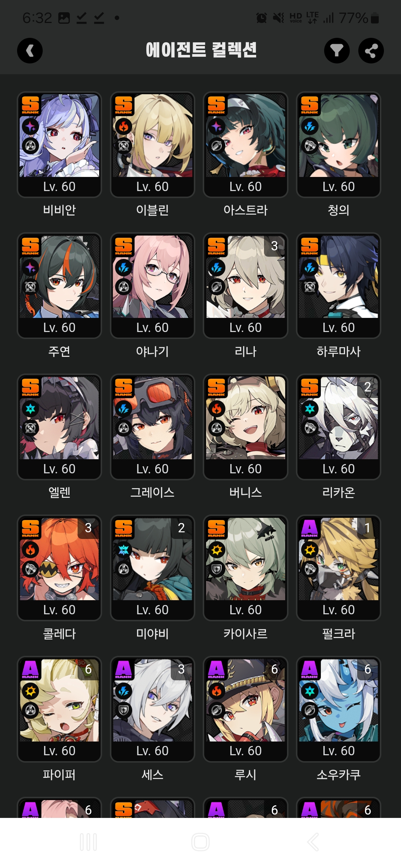Click the 리나 name label
This screenshot has width=401, height=868.
[x=245, y=351]
